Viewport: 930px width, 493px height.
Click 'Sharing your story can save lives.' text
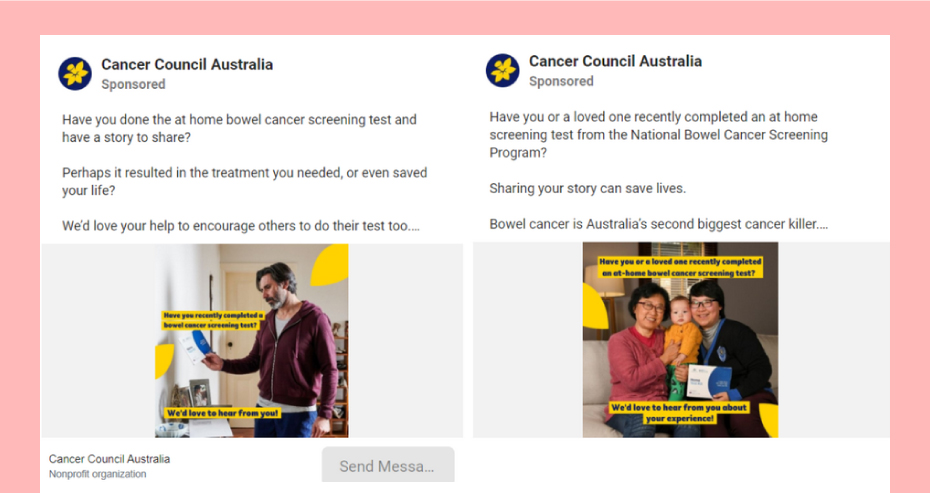click(587, 189)
